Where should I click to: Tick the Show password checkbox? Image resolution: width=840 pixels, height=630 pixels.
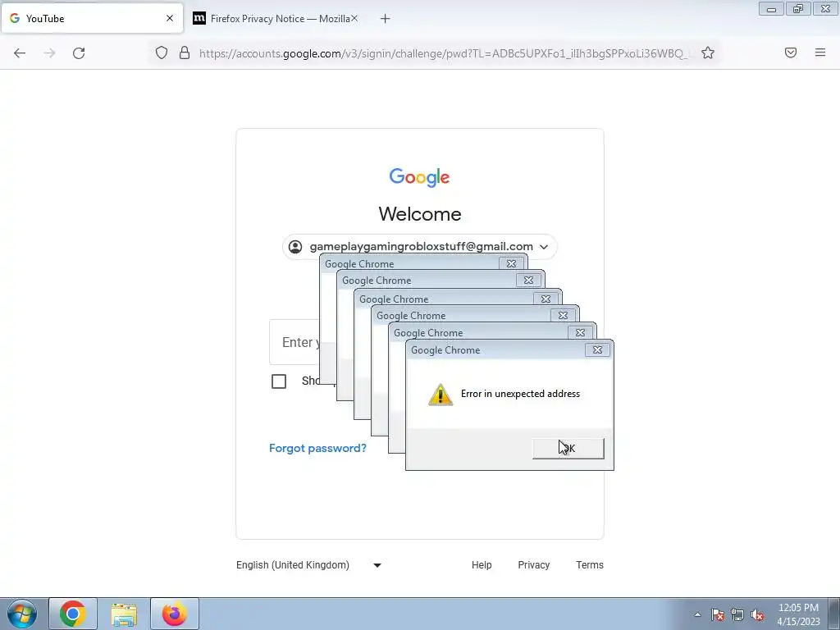pos(279,381)
